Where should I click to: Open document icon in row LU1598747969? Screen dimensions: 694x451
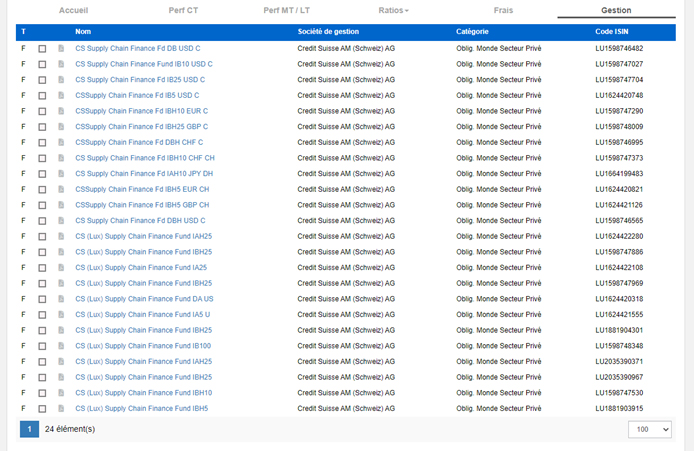click(61, 283)
